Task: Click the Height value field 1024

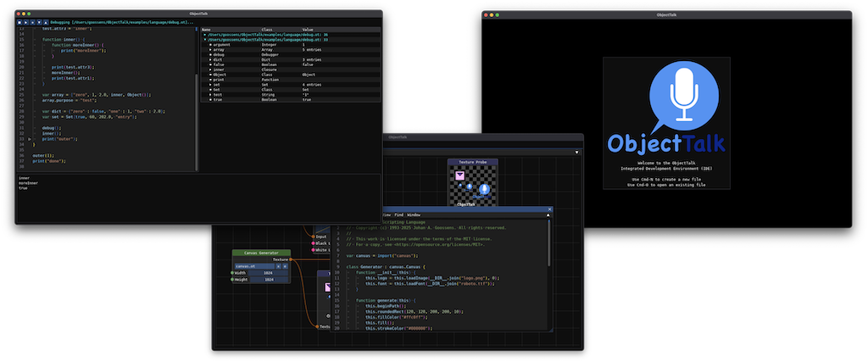Action: tap(269, 280)
